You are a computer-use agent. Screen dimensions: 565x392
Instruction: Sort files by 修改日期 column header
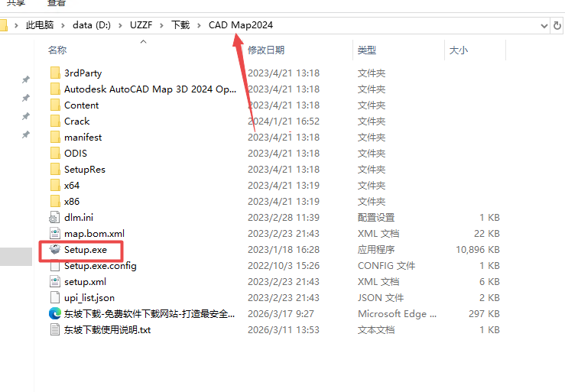pos(266,50)
